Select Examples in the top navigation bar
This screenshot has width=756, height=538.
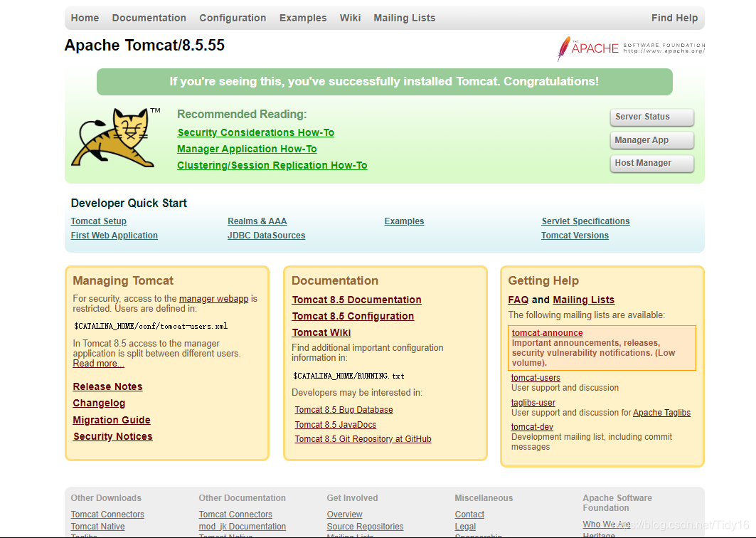point(303,18)
